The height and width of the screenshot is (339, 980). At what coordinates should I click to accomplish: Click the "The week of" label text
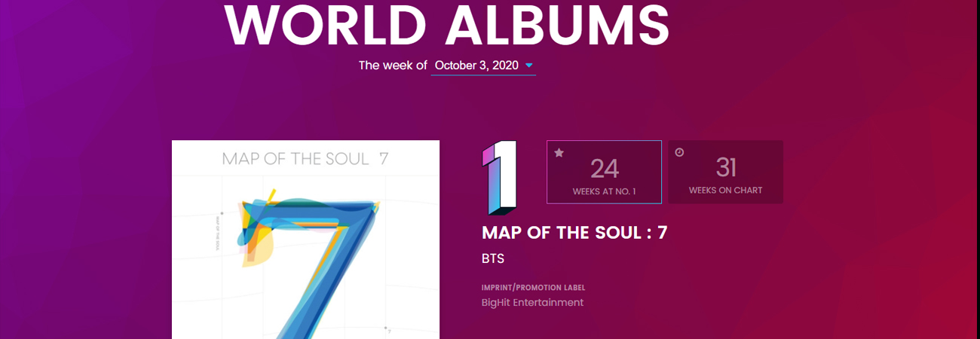[392, 66]
